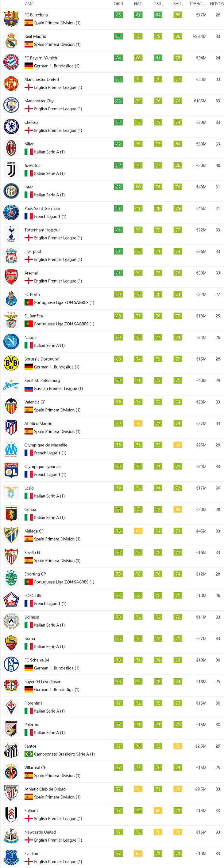224x868 pixels.
Task: Click the FC Barcelona club crest
Action: click(x=11, y=19)
